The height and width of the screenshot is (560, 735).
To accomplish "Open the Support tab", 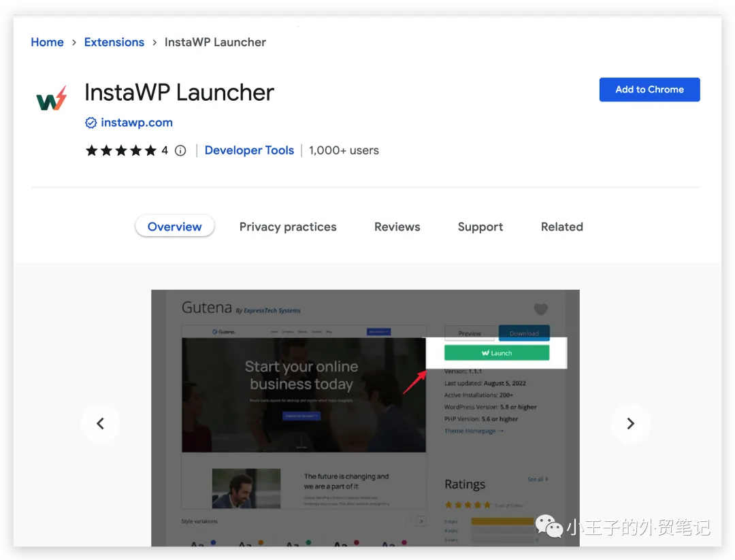I will 480,227.
